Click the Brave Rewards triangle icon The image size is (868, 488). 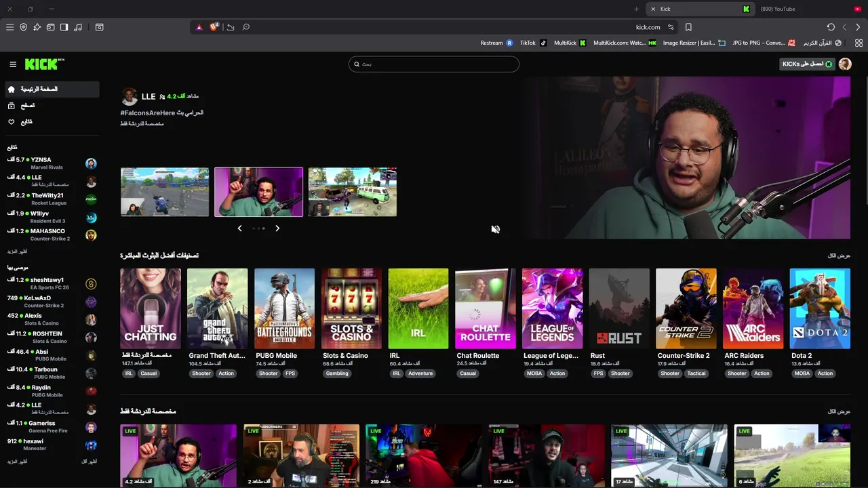[199, 27]
